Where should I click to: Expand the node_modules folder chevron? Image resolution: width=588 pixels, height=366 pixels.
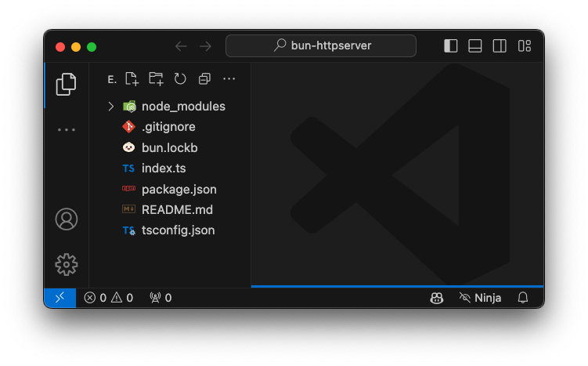click(110, 107)
